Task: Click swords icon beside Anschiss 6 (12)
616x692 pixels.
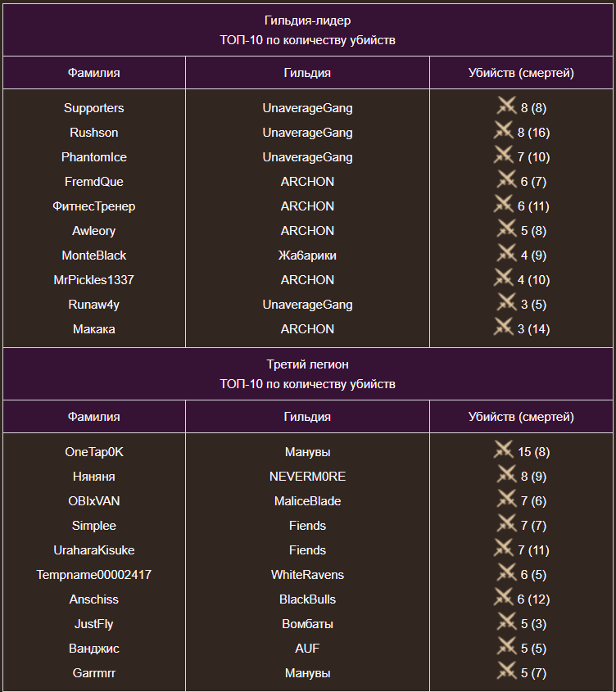Action: (503, 597)
